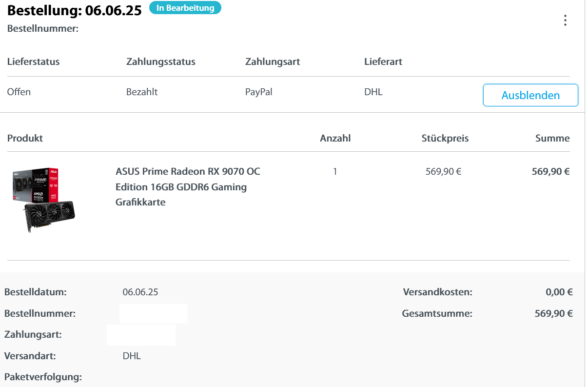Open the ASUS graphics card product image
Viewport: 588px width, 387px height.
pyautogui.click(x=45, y=199)
